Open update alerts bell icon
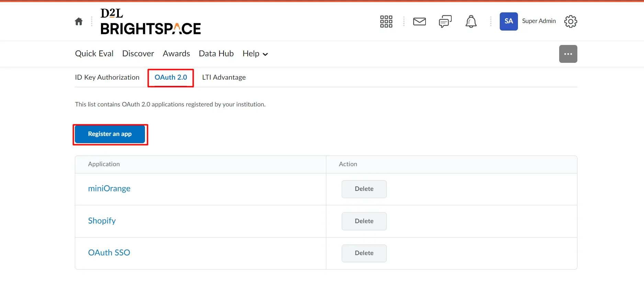The height and width of the screenshot is (298, 644). tap(471, 22)
